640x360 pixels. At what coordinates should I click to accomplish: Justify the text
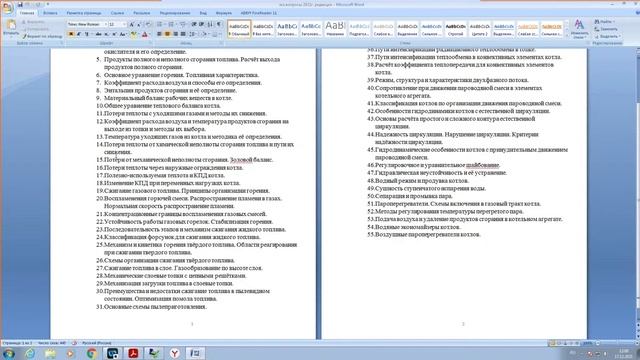click(183, 34)
